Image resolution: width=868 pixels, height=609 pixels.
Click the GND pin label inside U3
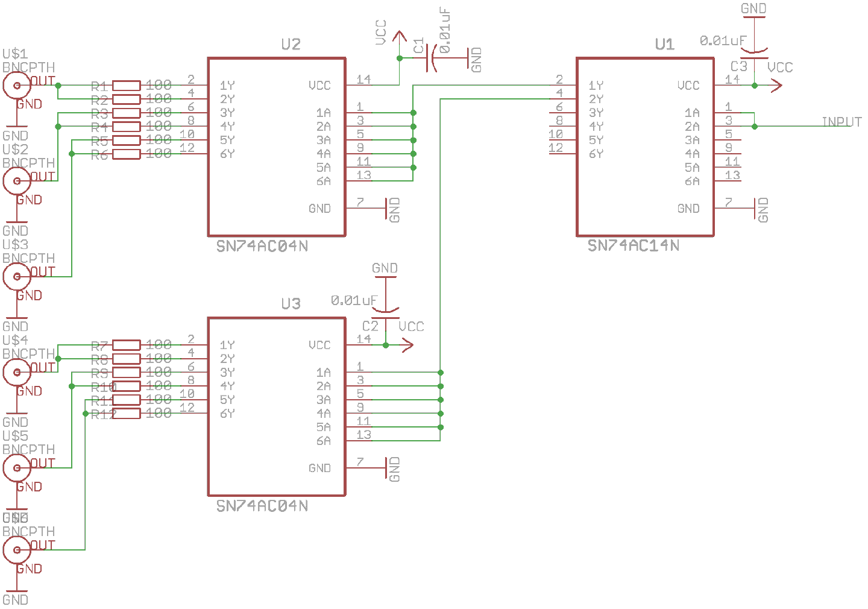pyautogui.click(x=319, y=468)
